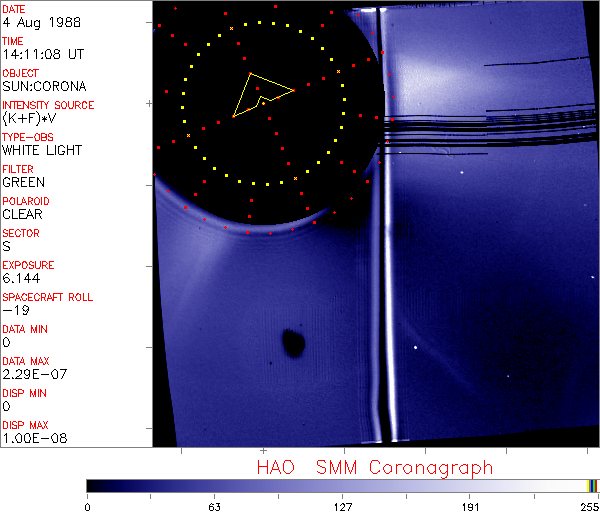Viewport: 600px width, 512px height.
Task: Click the disp max value 1.00E-08
Action: [x=31, y=438]
